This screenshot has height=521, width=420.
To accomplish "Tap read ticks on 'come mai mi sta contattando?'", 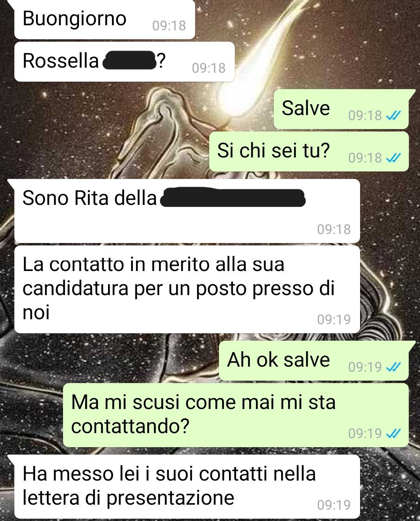I will 393,433.
